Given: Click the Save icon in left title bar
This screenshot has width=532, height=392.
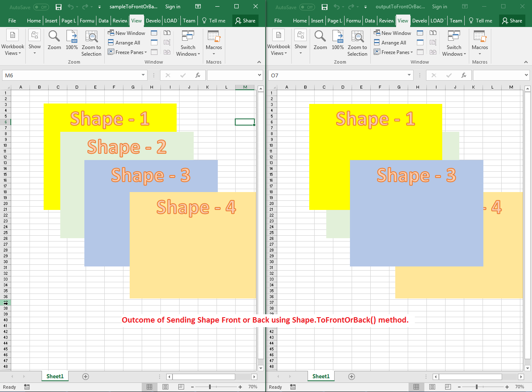Looking at the screenshot, I should click(59, 7).
